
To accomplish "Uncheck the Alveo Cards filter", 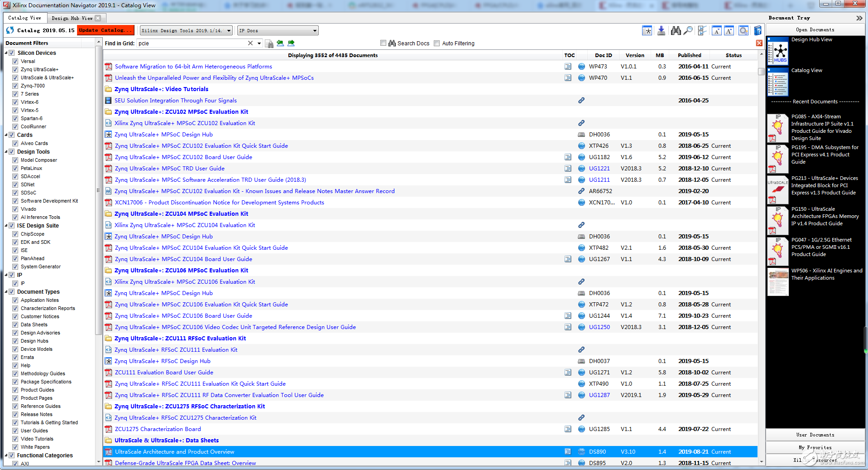I will [15, 143].
